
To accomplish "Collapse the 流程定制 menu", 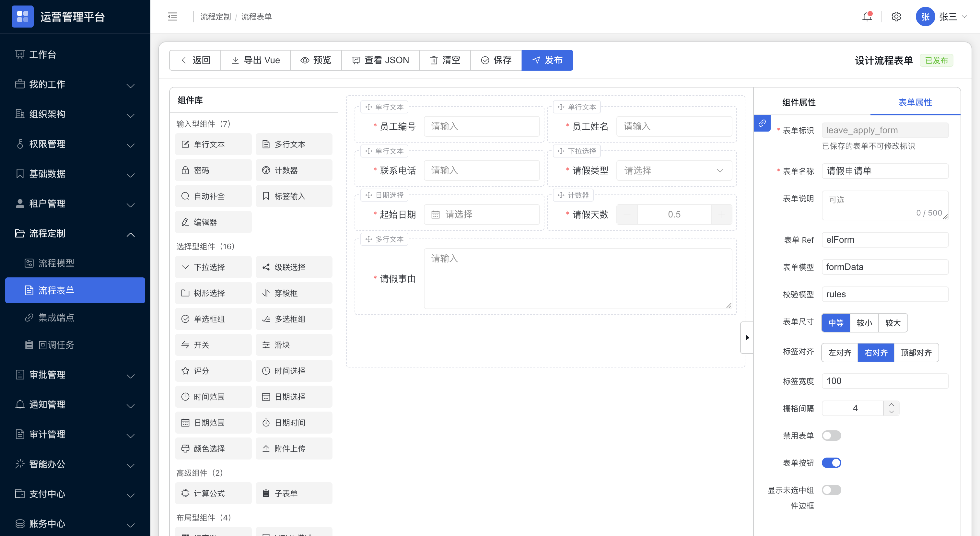I will [75, 234].
